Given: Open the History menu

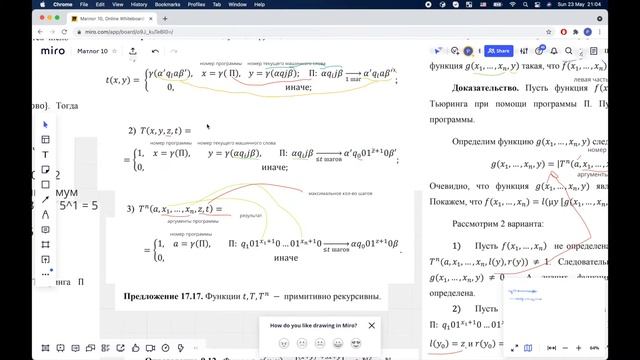Looking at the screenshot, I should (139, 4).
